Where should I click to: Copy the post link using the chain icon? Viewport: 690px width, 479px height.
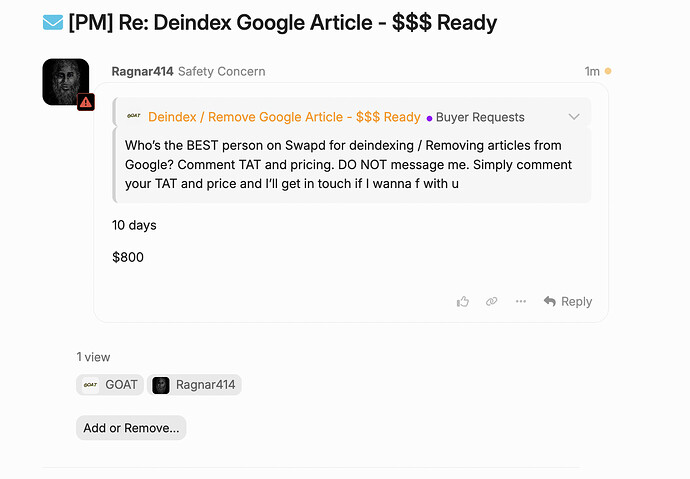pyautogui.click(x=491, y=301)
